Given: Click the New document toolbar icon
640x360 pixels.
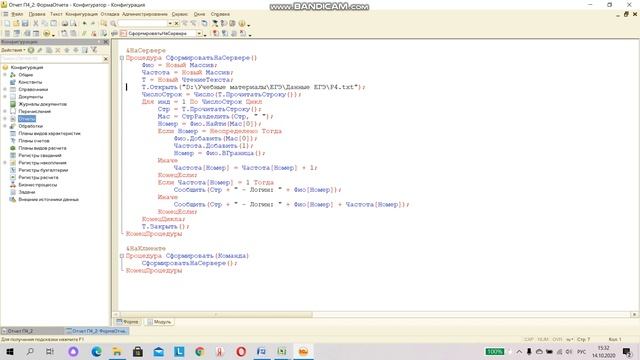Looking at the screenshot, I should [x=7, y=24].
